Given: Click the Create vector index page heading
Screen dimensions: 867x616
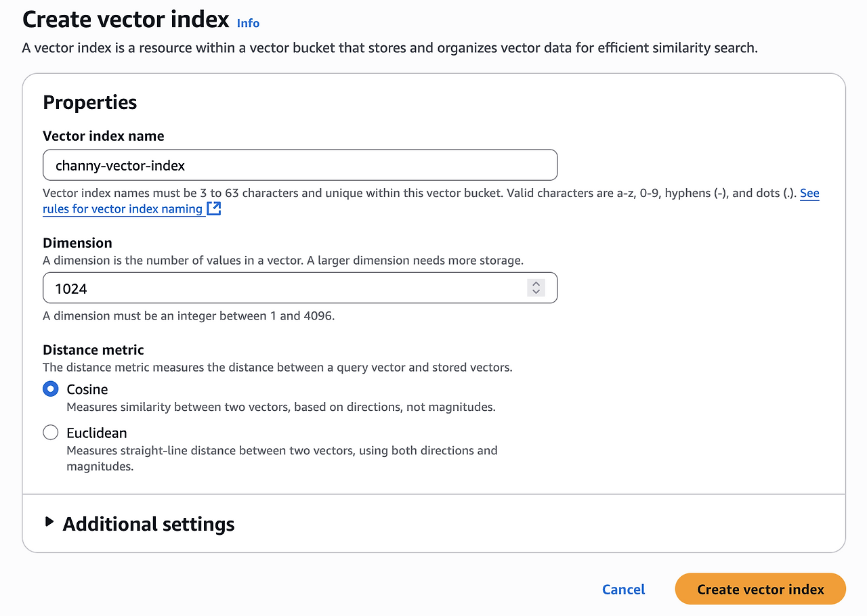Looking at the screenshot, I should 126,19.
